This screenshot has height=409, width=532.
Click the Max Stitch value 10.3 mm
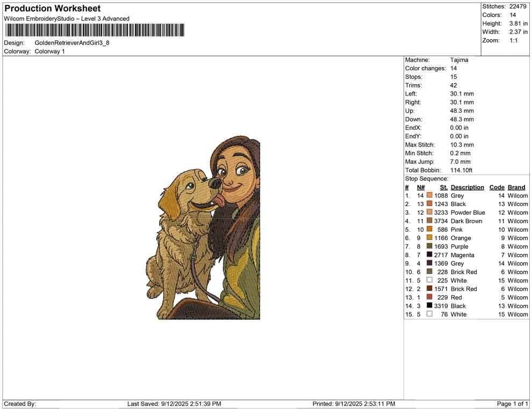[x=462, y=144]
